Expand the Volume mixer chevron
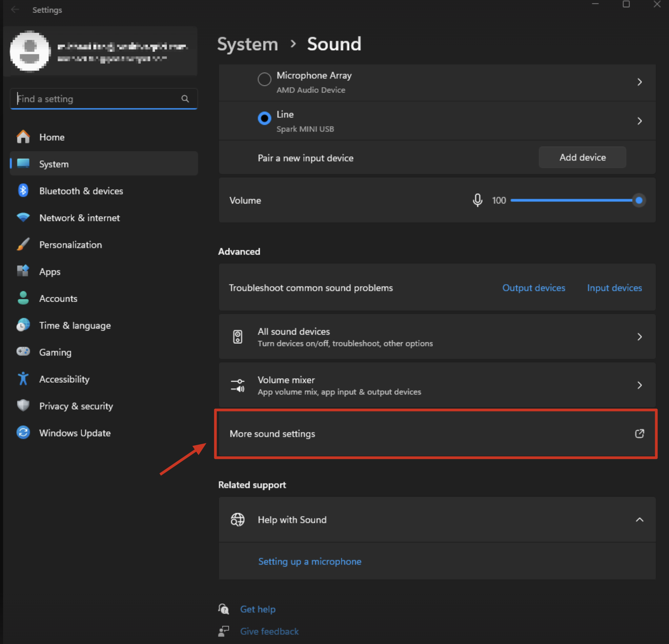 point(640,385)
